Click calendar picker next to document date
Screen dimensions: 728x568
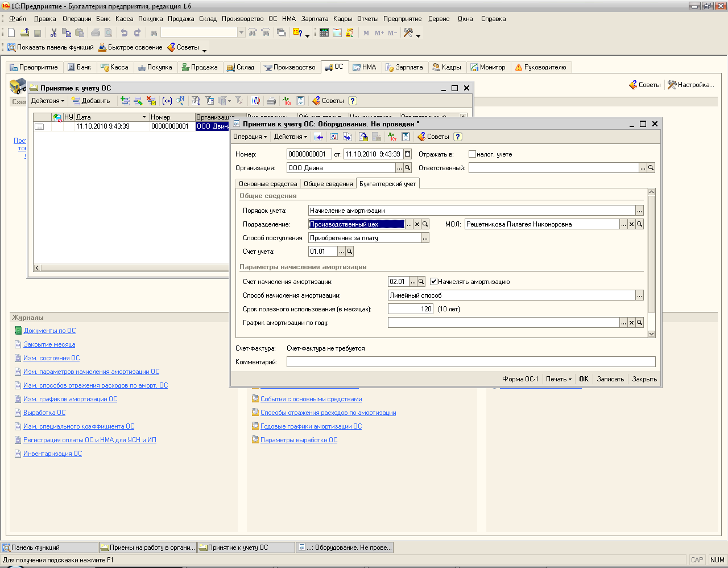(407, 154)
